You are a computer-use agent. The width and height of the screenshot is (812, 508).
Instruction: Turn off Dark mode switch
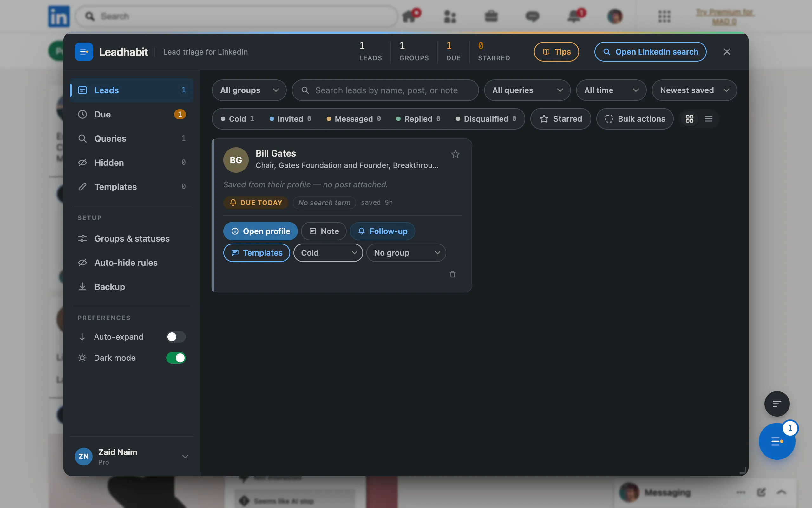(x=176, y=358)
